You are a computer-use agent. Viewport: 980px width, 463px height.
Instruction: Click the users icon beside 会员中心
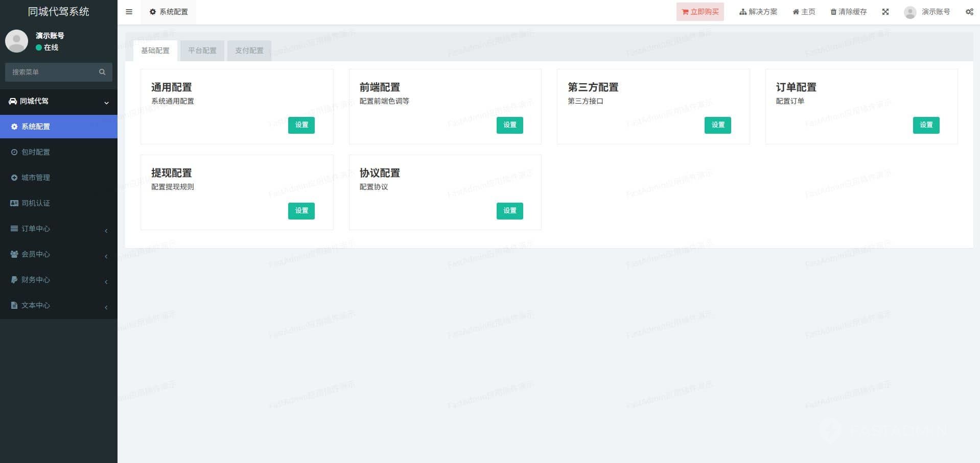coord(14,254)
